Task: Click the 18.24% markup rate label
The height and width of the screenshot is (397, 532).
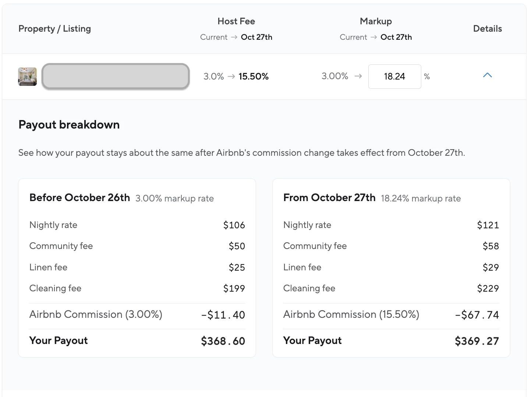Action: coord(421,198)
